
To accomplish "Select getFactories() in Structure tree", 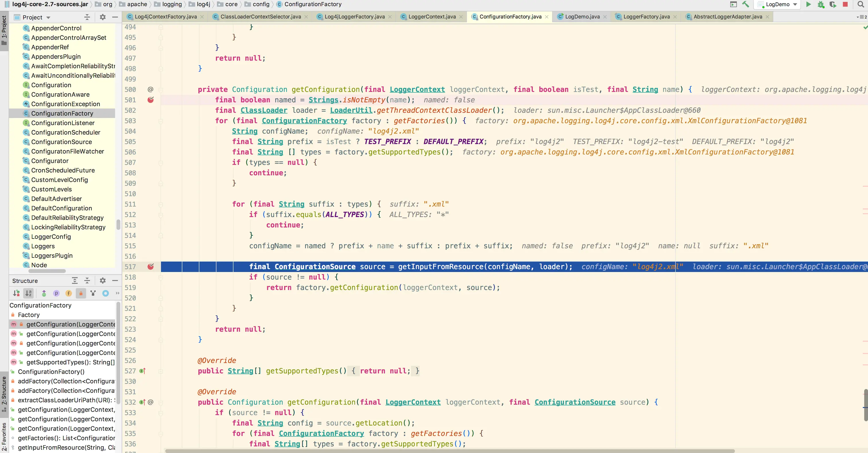I will click(66, 438).
